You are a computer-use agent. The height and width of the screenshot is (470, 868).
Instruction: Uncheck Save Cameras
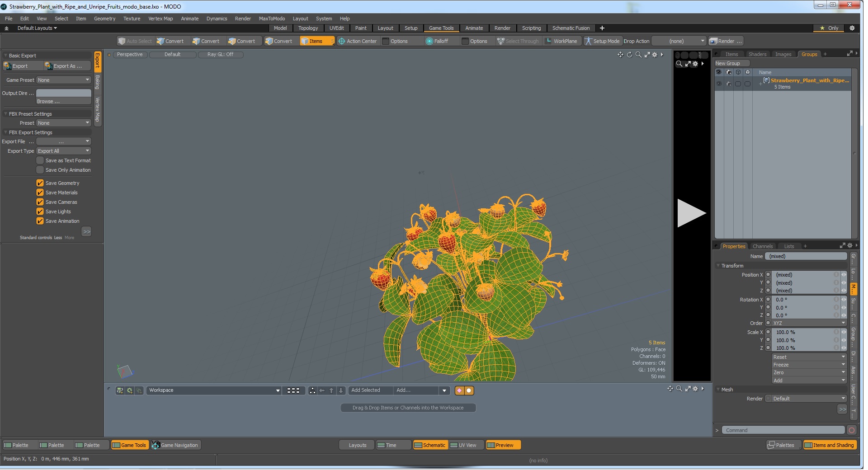[40, 202]
